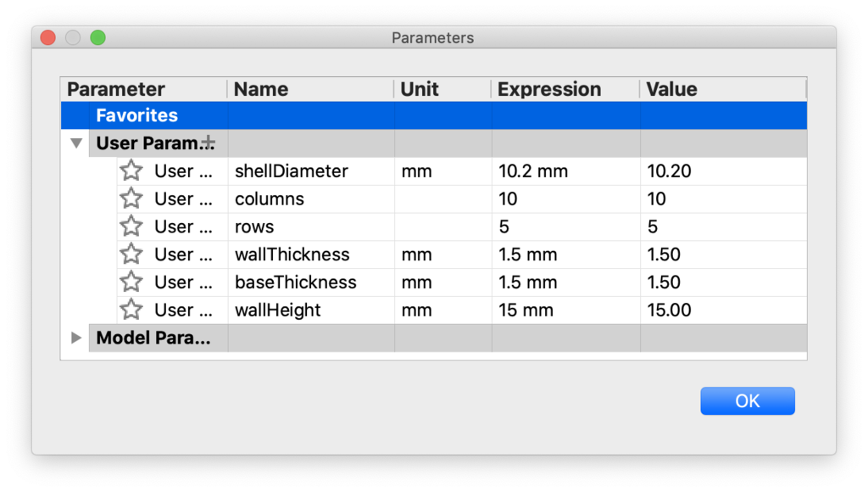Star the wallThickness parameter
Image resolution: width=868 pixels, height=492 pixels.
[x=131, y=254]
